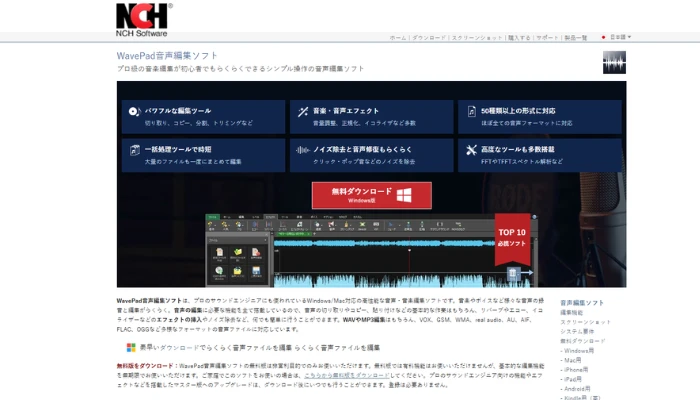Image resolution: width=700 pixels, height=400 pixels.
Task: Select the 50種類以上の形式に対応 card title
Action: (x=518, y=111)
